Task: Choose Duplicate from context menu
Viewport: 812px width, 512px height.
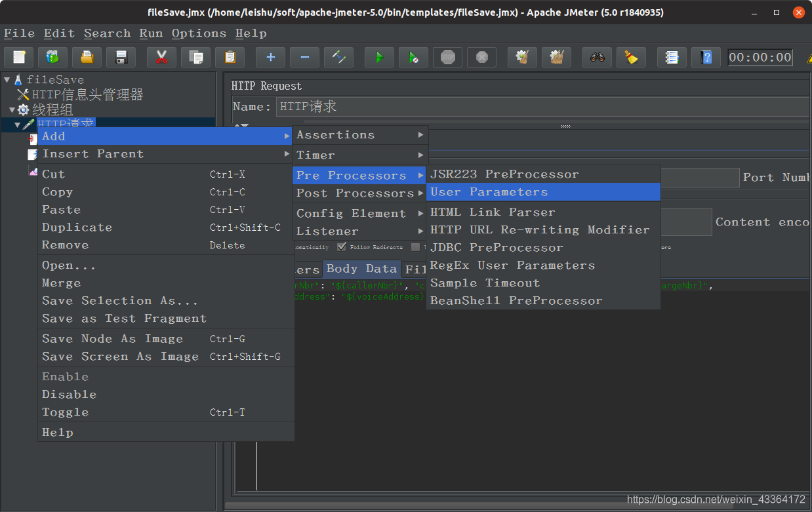Action: point(166,227)
